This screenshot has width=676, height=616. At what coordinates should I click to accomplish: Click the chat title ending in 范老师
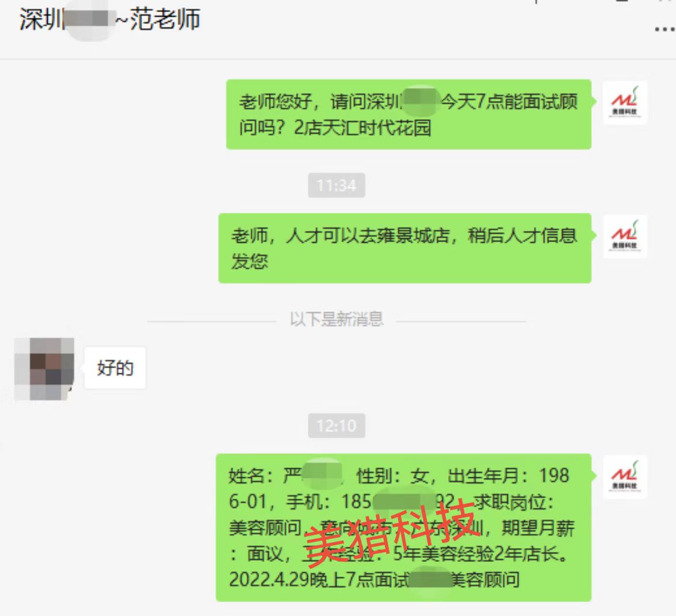pos(109,20)
